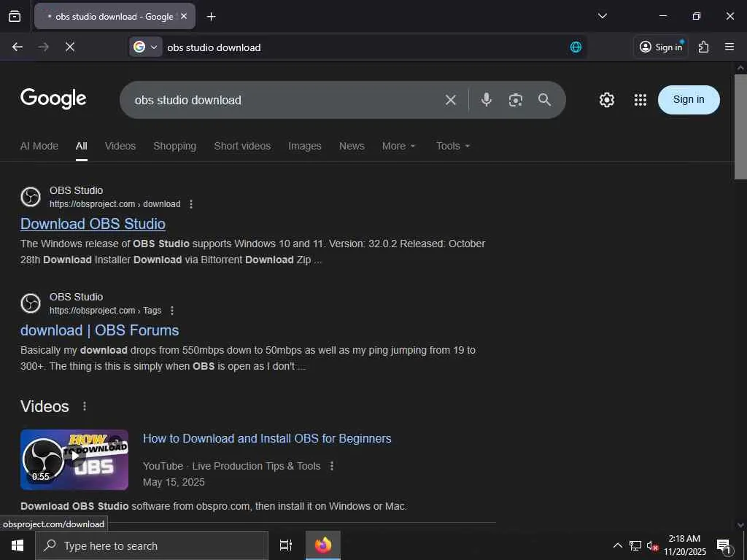Open the Extensions puzzle icon
Image resolution: width=747 pixels, height=560 pixels.
(x=703, y=47)
